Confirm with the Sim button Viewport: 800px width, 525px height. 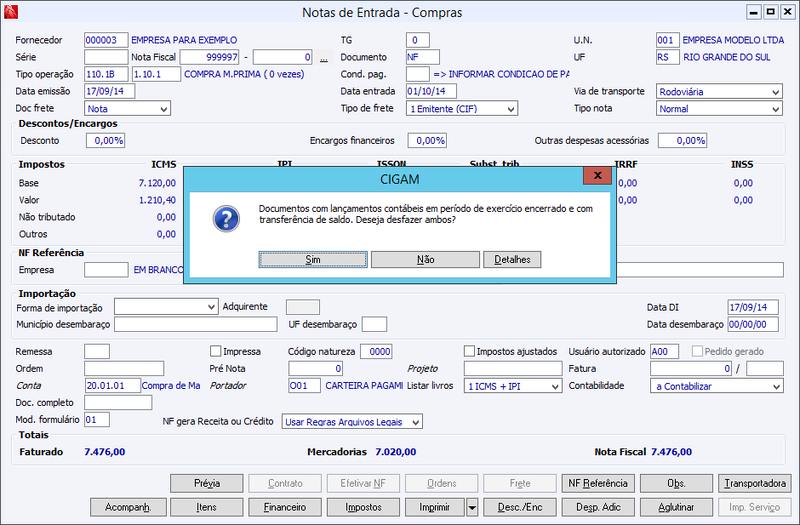313,259
